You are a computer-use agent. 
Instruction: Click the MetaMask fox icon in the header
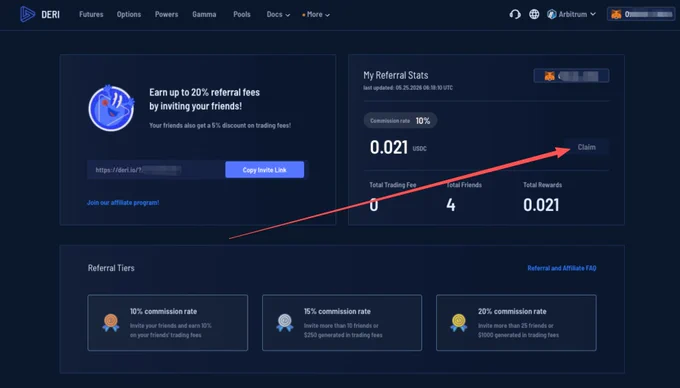(x=616, y=14)
